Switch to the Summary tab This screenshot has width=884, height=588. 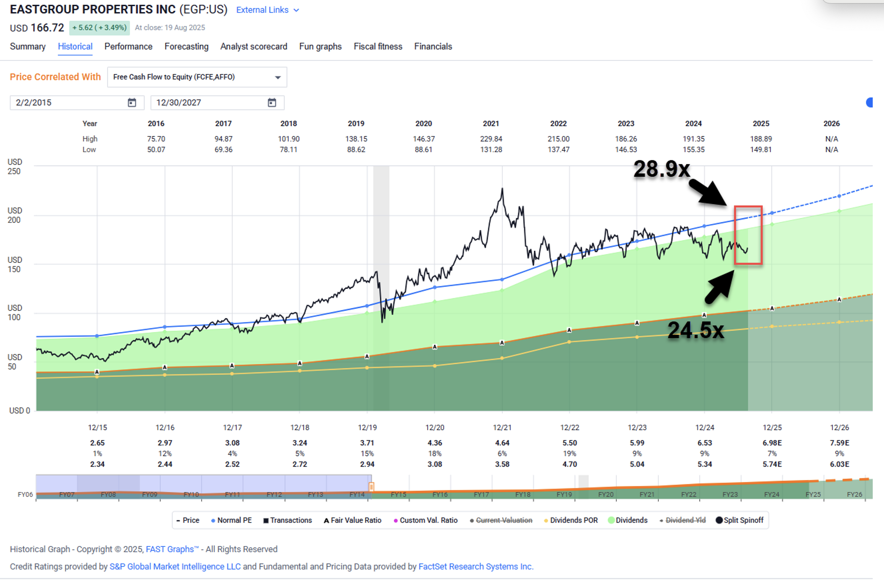[28, 47]
